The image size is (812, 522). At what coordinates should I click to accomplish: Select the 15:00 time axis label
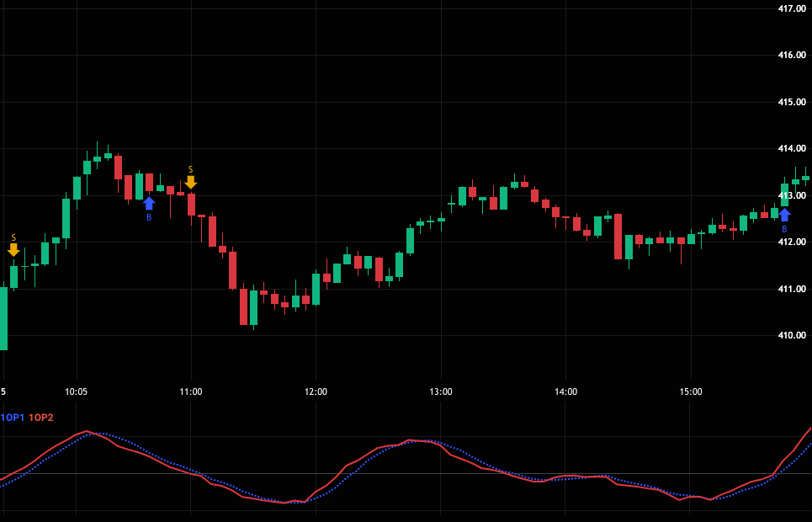691,391
